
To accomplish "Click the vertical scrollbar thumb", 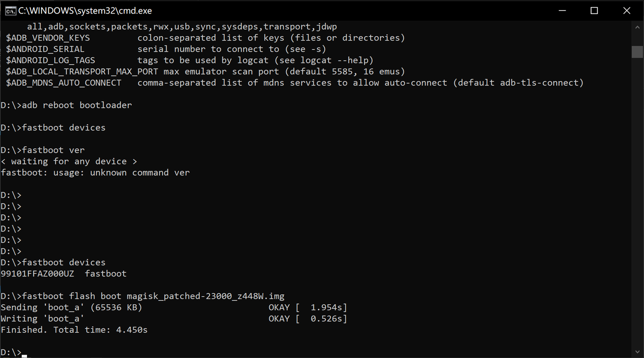I will click(637, 51).
